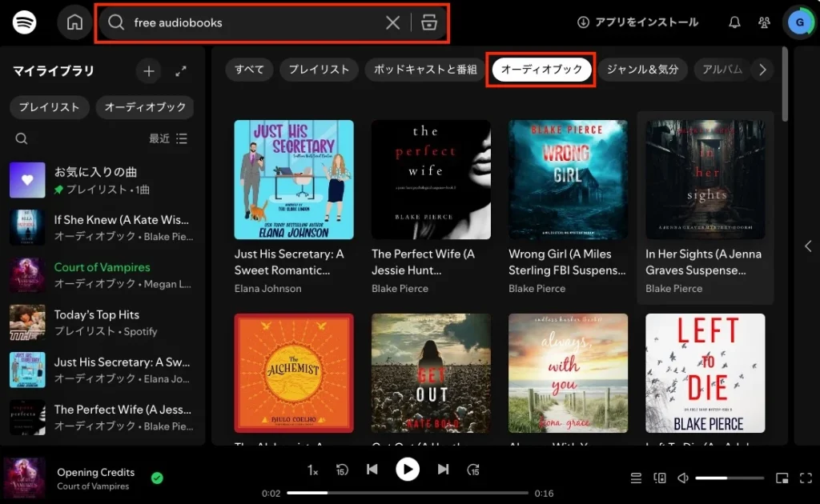
Task: Click Opening Credits track title
Action: tap(96, 472)
